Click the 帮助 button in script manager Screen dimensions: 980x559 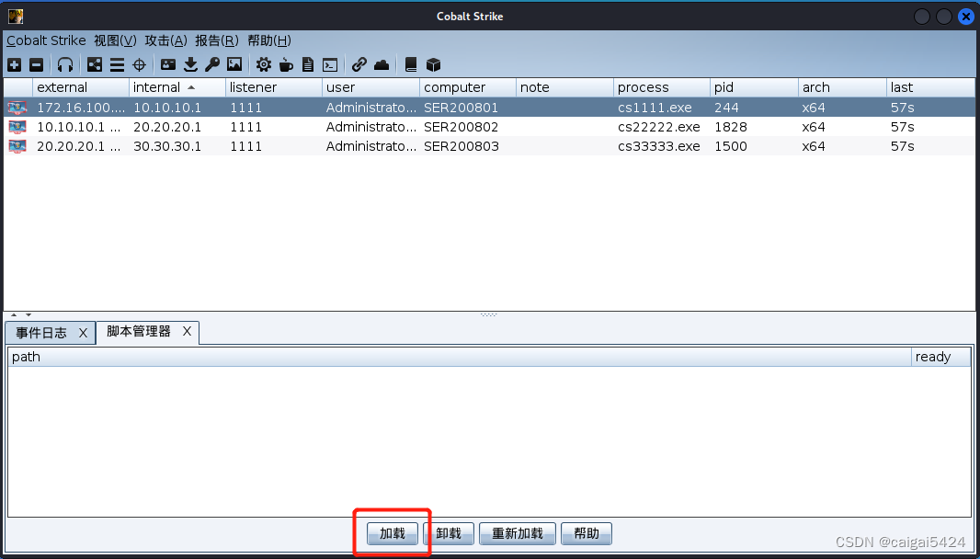(587, 533)
